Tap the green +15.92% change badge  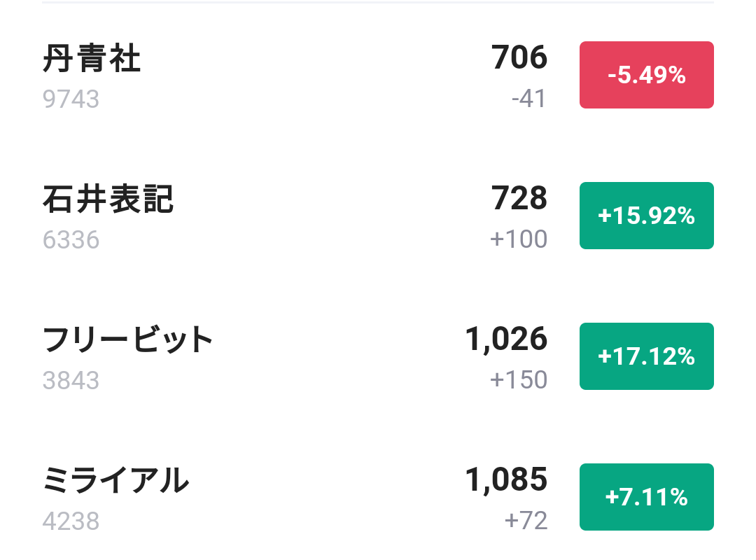tap(646, 216)
